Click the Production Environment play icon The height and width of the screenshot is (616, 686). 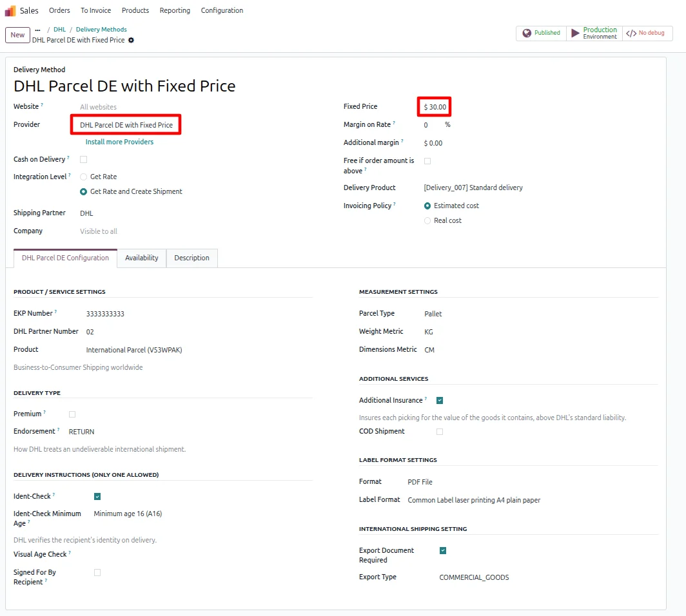pyautogui.click(x=575, y=33)
